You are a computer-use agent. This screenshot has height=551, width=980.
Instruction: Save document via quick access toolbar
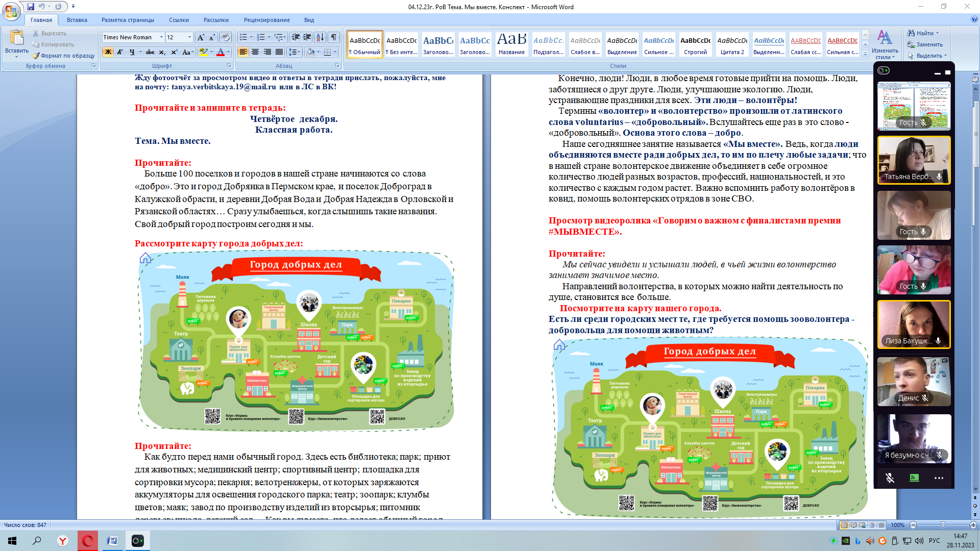click(x=31, y=7)
